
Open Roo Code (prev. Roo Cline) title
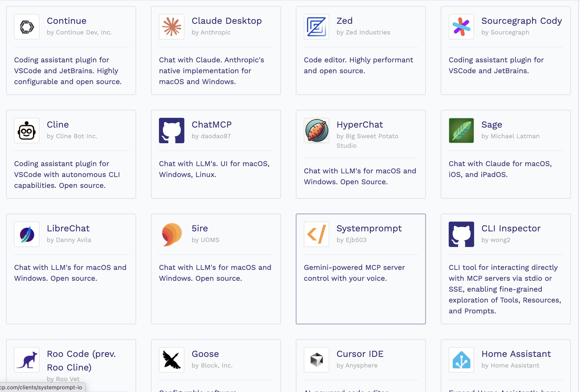pyautogui.click(x=81, y=361)
